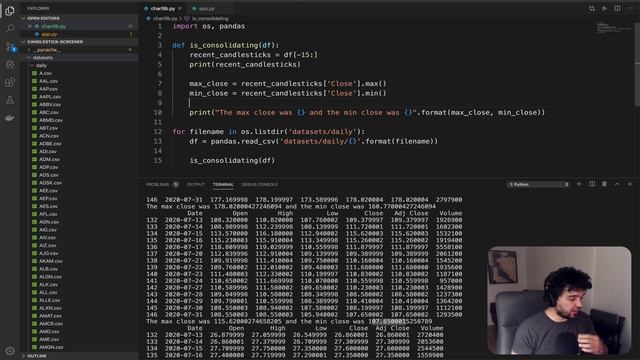Select the TERMINAL panel tab

223,184
